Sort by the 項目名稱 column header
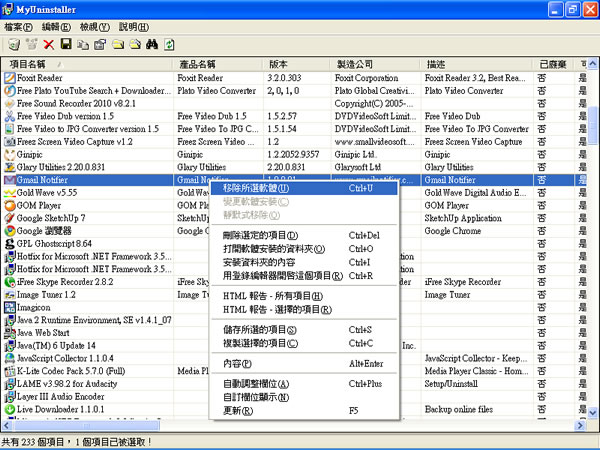Screen dimensions: 600x450 (40, 62)
